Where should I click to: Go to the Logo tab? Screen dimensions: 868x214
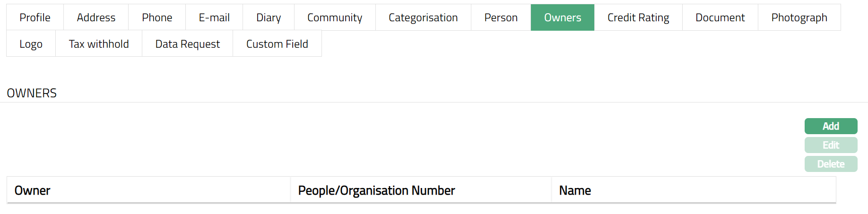pos(31,44)
